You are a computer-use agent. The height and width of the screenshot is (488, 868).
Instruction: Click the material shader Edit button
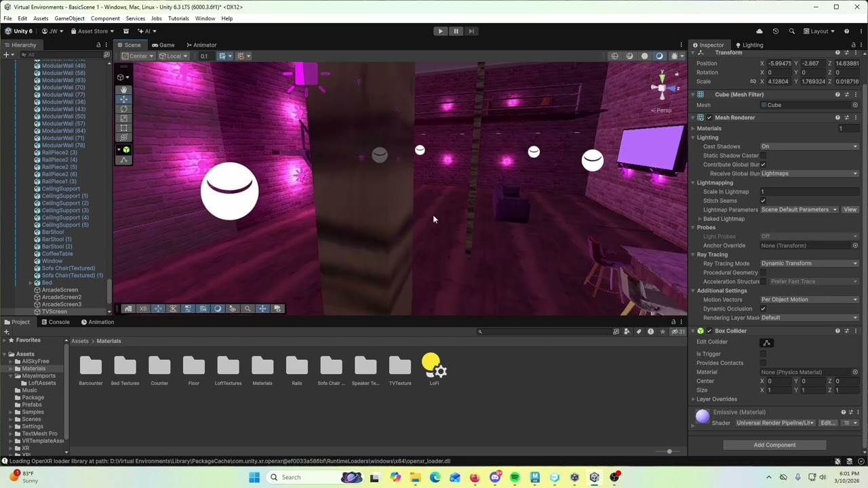point(827,423)
